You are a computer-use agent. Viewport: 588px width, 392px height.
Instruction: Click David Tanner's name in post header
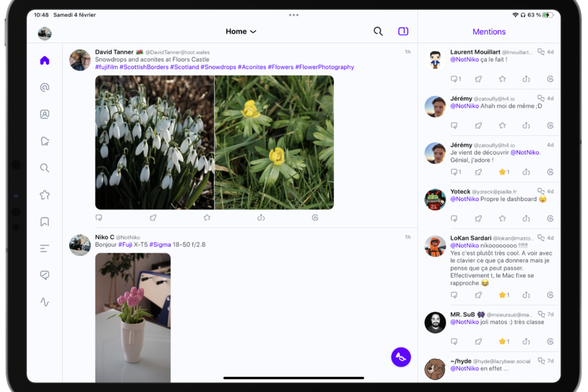coord(114,52)
